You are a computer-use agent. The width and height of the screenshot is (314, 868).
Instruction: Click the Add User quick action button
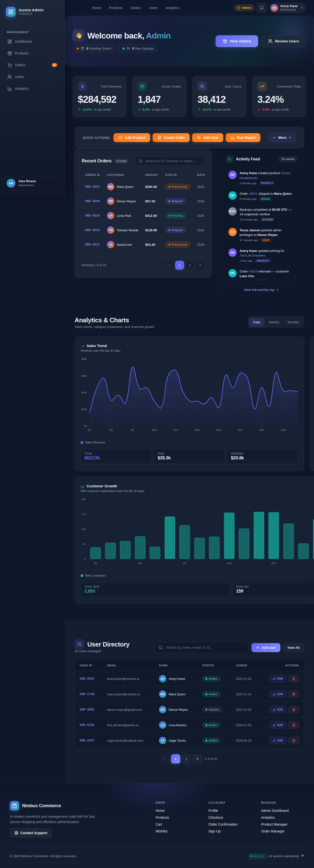tap(208, 138)
